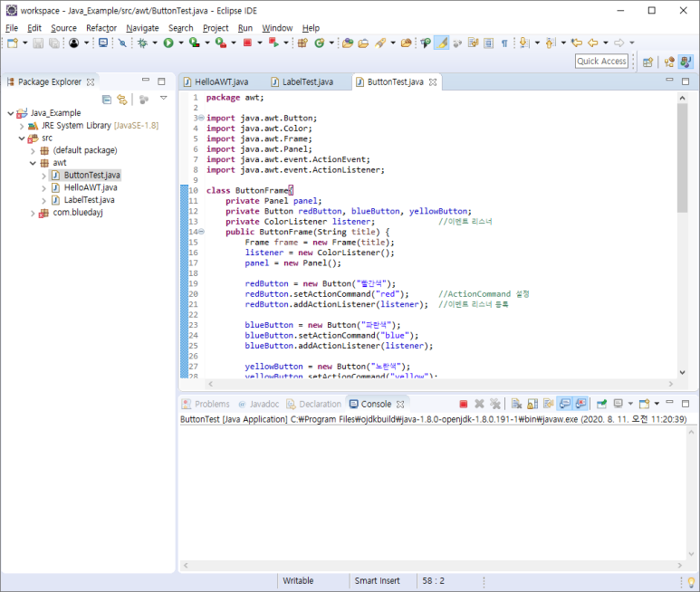Open the Debug bug icon
The width and height of the screenshot is (700, 592).
pos(142,43)
